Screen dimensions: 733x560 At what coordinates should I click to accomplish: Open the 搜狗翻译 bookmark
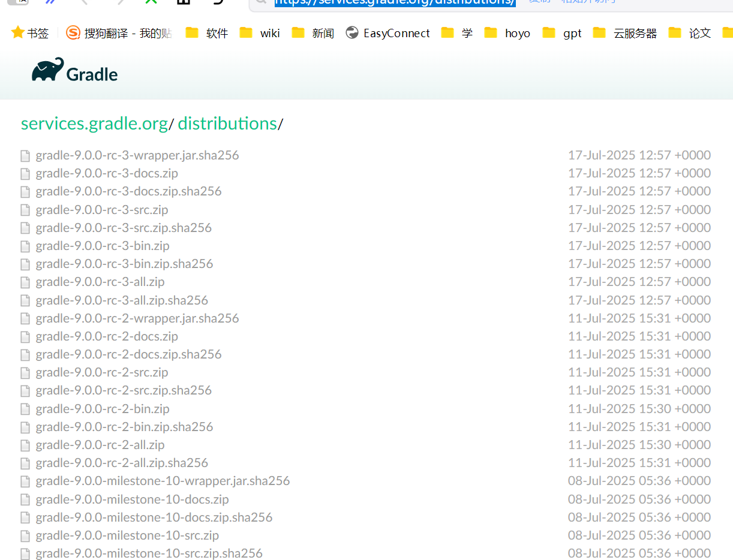[x=119, y=33]
